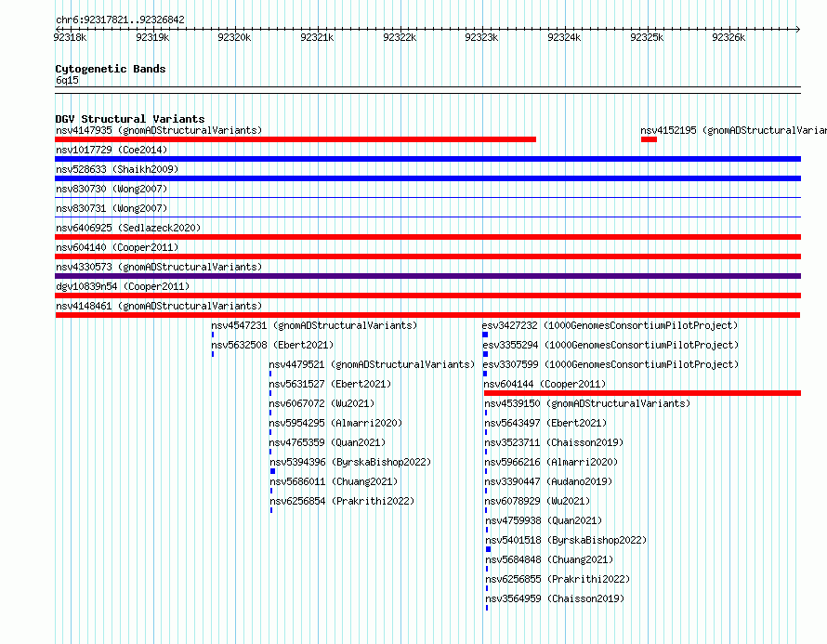This screenshot has height=644, width=827.
Task: Click the red bar of nsv4147935
Action: [295, 139]
